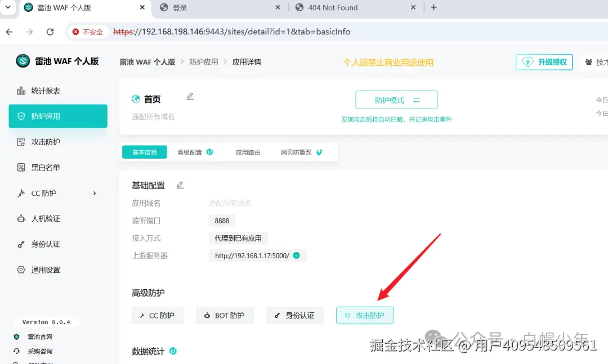Click the icon beside 黑白名单
Image resolution: width=608 pixels, height=364 pixels.
tap(21, 168)
